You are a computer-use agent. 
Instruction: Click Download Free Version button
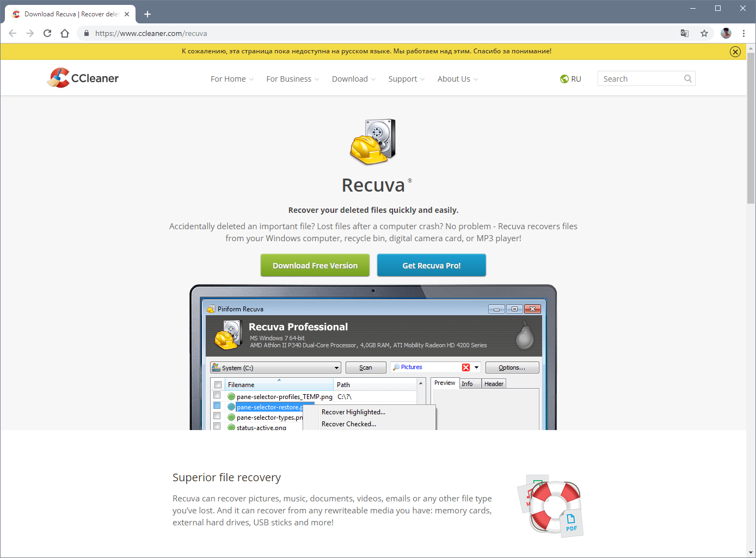click(315, 266)
